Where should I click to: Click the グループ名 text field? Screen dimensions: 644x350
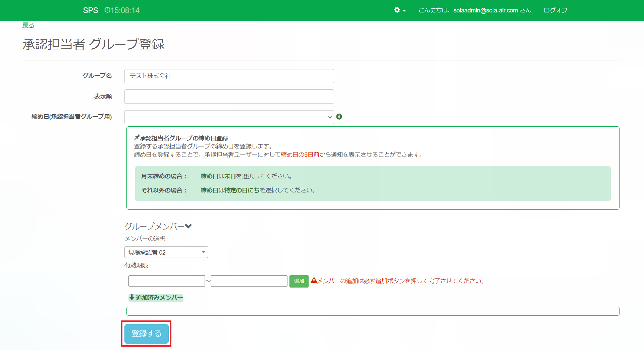pyautogui.click(x=229, y=76)
